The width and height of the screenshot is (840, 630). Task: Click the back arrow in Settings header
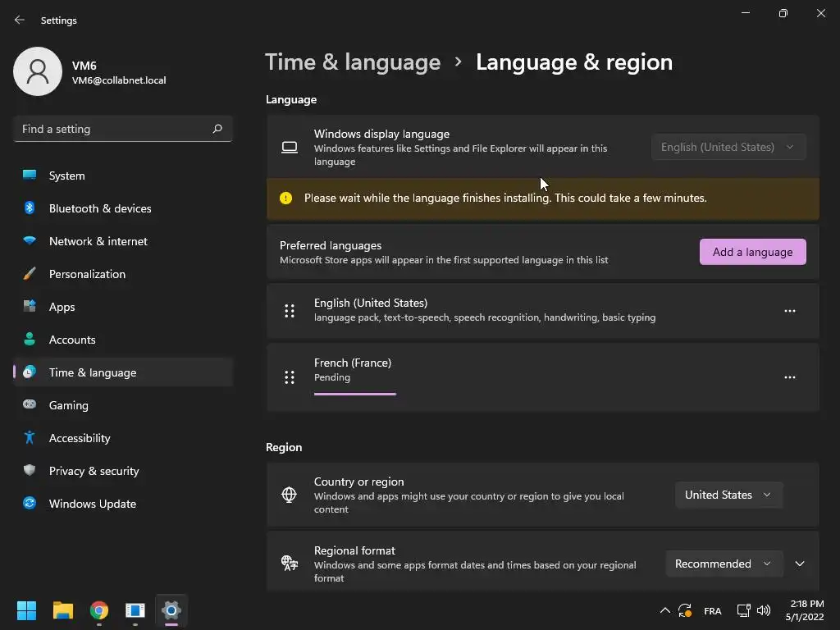(20, 20)
